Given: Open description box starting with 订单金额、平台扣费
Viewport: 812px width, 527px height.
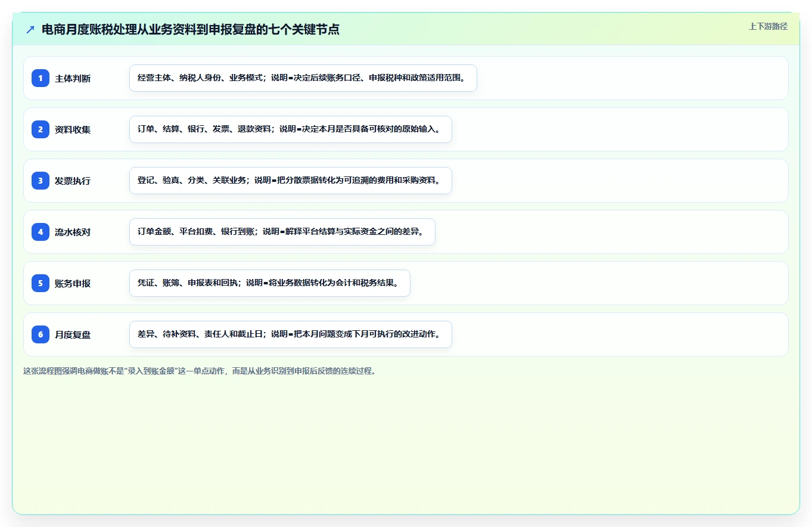Looking at the screenshot, I should coord(282,232).
